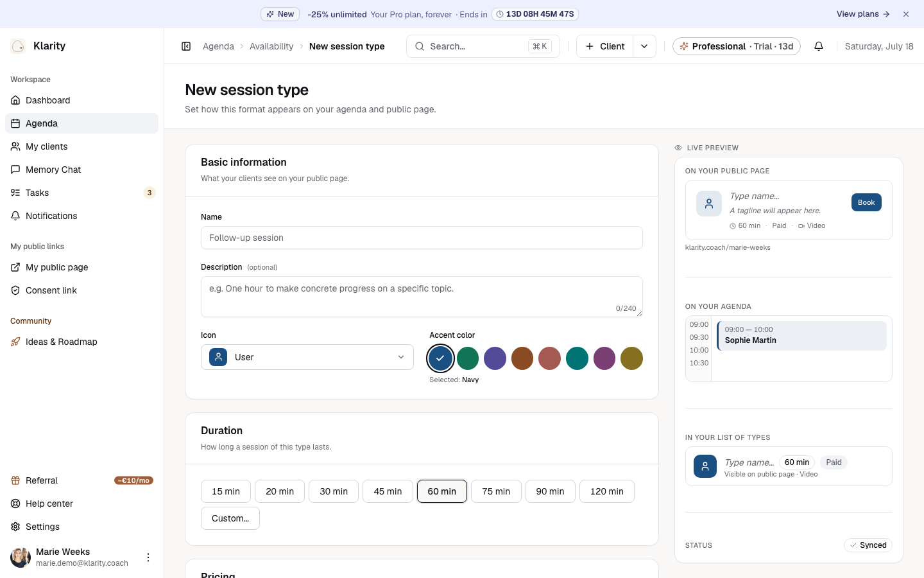Click the Help center lifebuoy icon

point(15,504)
